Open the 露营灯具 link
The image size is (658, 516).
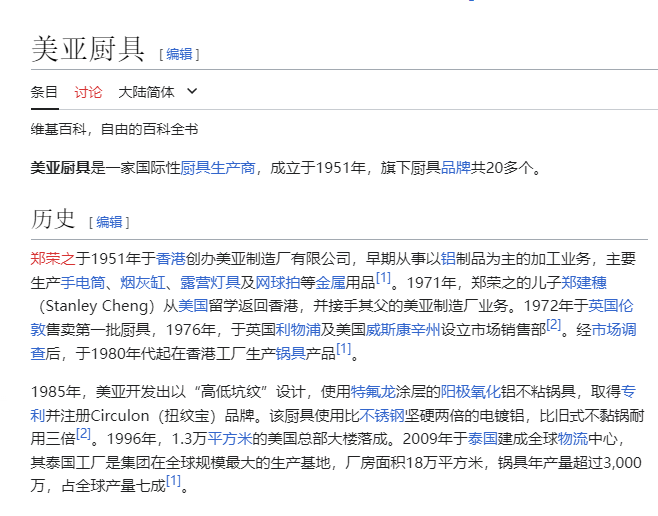210,282
